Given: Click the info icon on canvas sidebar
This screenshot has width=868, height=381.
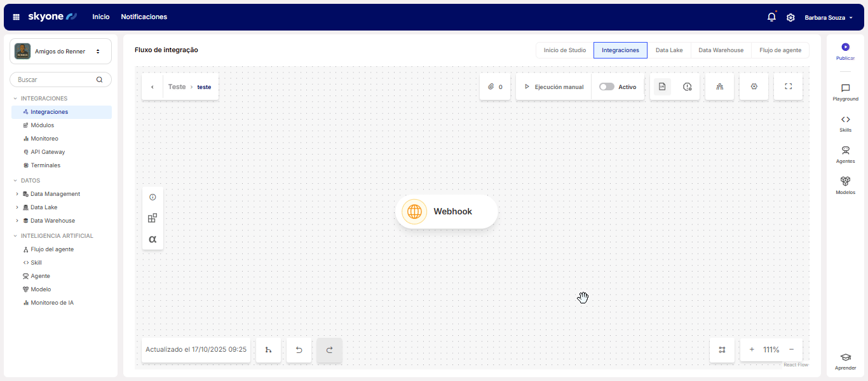Looking at the screenshot, I should coord(153,197).
